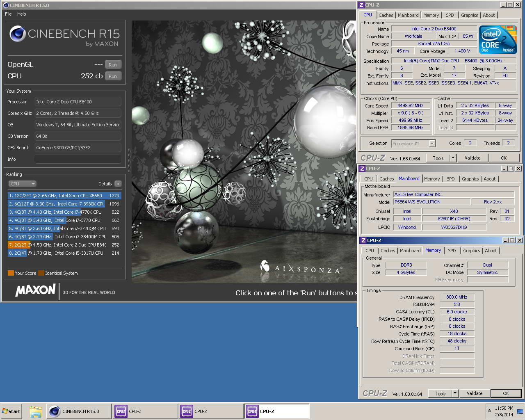This screenshot has height=420, width=525.
Task: Select highlighted ranking row Core 2 Duo E8400
Action: 64,245
